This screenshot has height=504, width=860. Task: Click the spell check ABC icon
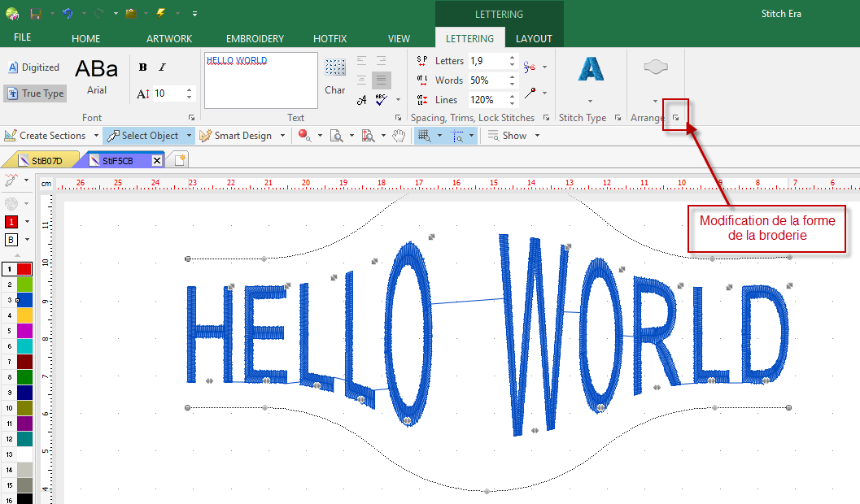click(x=382, y=100)
